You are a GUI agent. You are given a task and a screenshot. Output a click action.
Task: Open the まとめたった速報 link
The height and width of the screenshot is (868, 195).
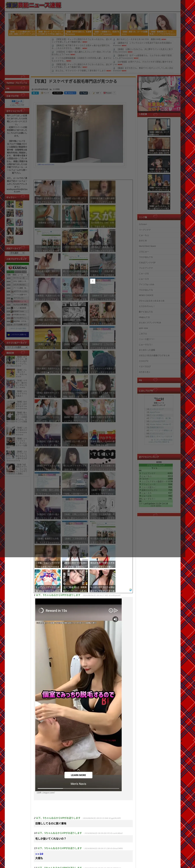click(147, 350)
